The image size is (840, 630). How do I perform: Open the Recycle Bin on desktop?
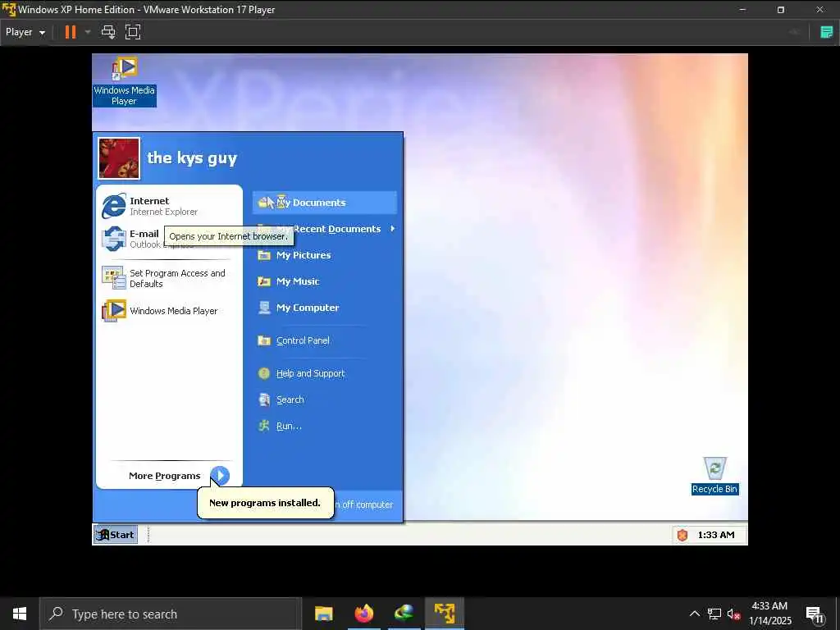[x=714, y=476]
